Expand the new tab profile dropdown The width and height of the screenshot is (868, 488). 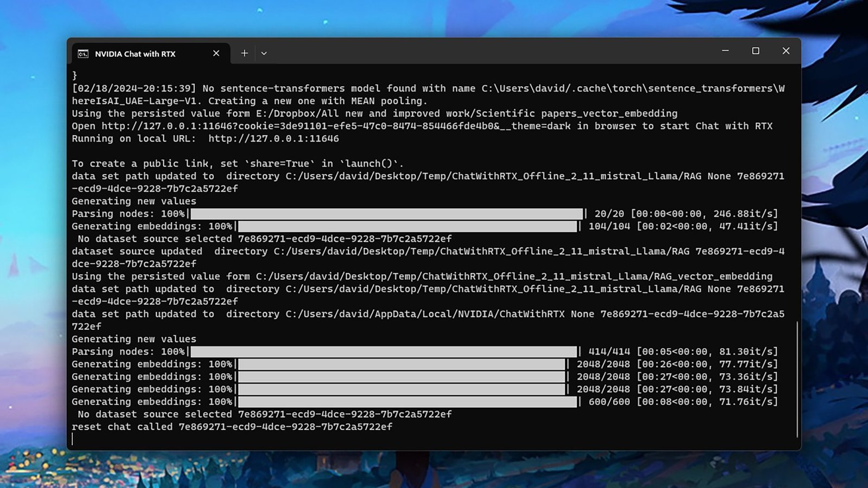coord(264,53)
